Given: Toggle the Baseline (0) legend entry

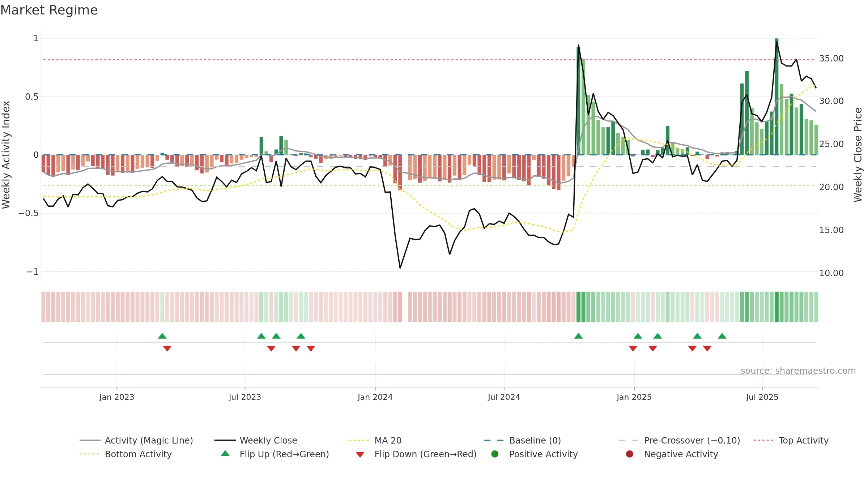Looking at the screenshot, I should tap(522, 440).
